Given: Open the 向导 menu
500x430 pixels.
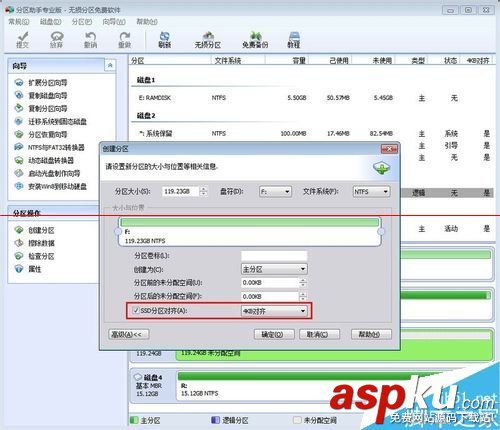Looking at the screenshot, I should (114, 22).
